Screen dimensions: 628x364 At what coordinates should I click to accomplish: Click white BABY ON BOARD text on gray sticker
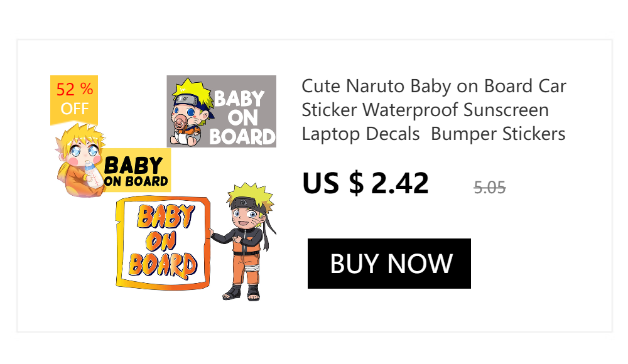pyautogui.click(x=242, y=118)
